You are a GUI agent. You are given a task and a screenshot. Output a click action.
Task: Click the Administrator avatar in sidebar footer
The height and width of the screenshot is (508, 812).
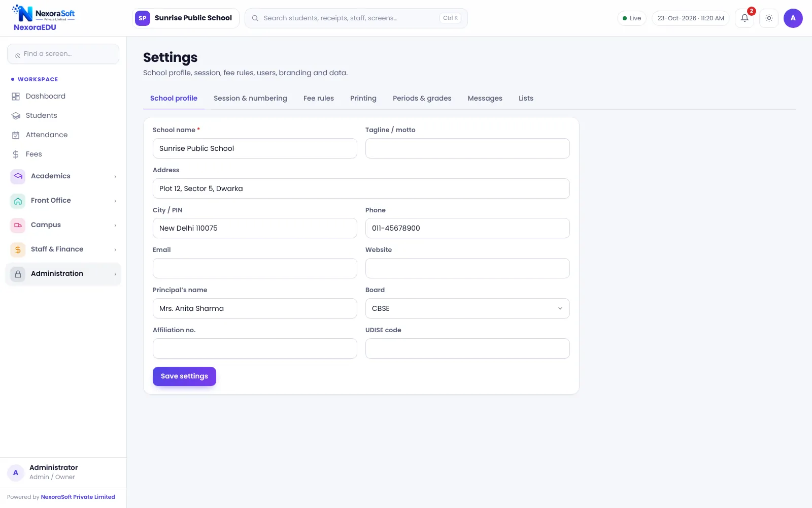(16, 472)
